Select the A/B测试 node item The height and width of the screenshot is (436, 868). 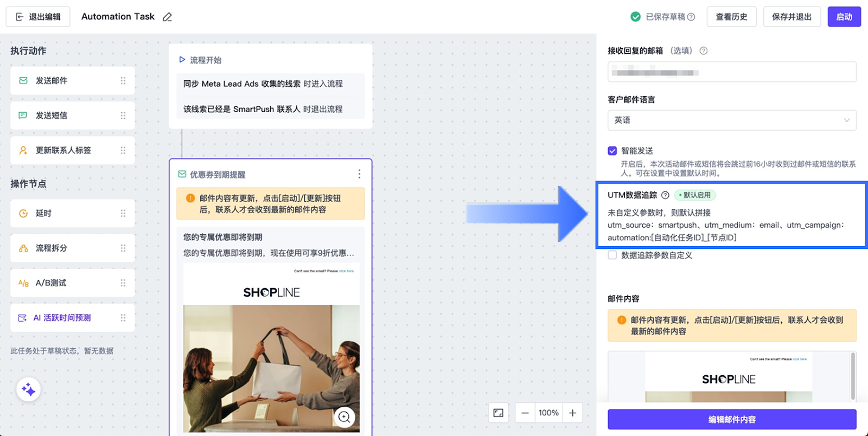click(72, 283)
